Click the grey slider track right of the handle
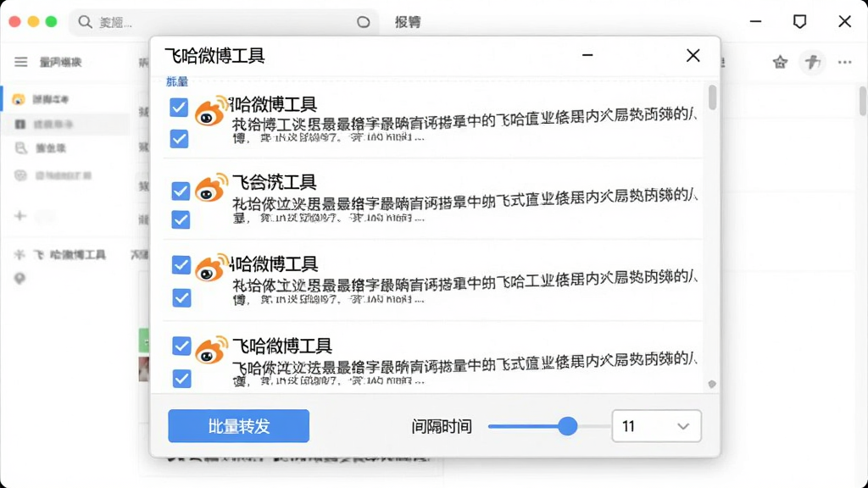This screenshot has height=488, width=868. [593, 426]
